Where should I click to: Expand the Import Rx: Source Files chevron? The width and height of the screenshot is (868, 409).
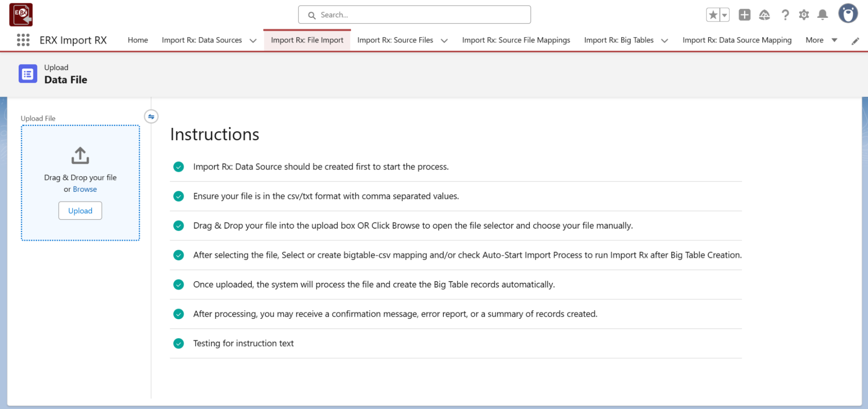444,40
